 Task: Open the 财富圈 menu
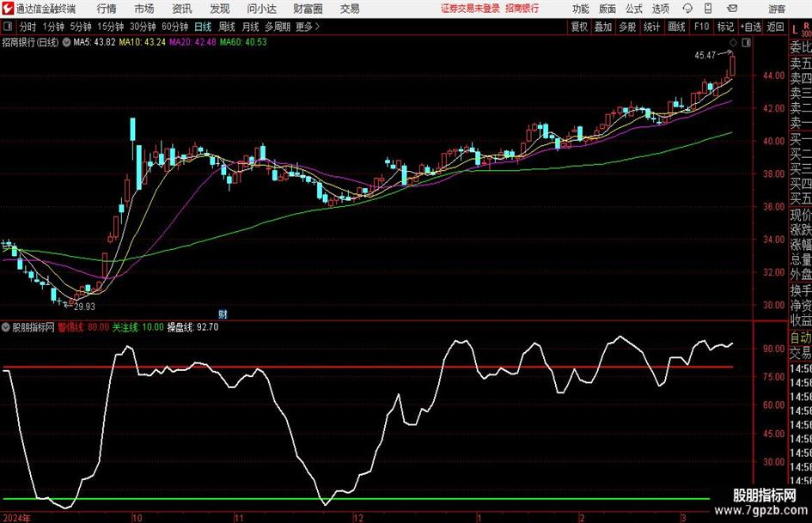pos(308,9)
